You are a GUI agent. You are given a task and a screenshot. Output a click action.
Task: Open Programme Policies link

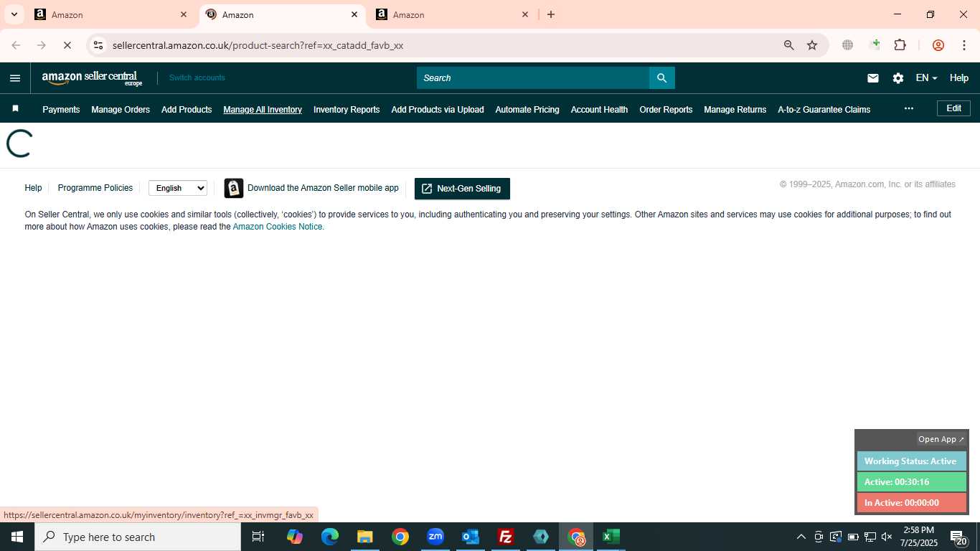tap(95, 188)
